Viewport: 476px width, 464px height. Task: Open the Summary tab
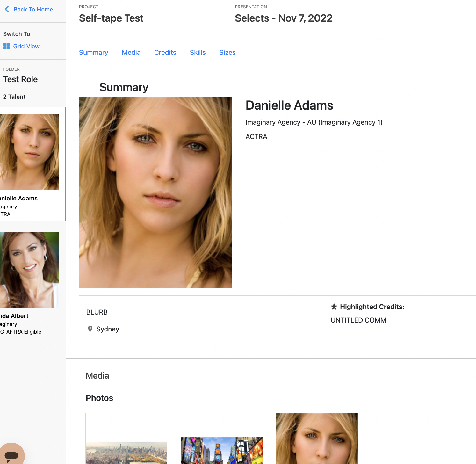point(93,53)
